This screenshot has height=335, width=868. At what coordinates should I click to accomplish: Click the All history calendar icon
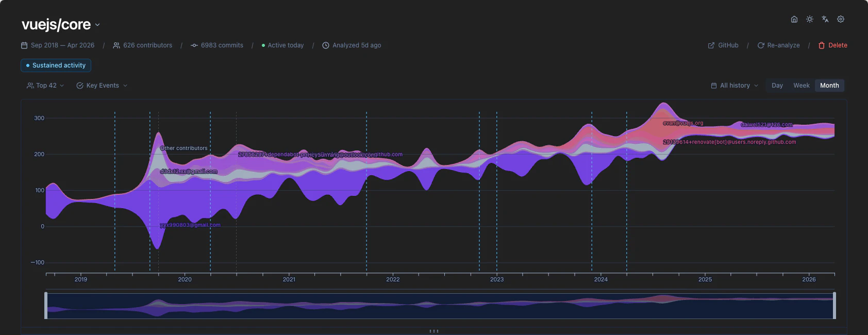714,86
